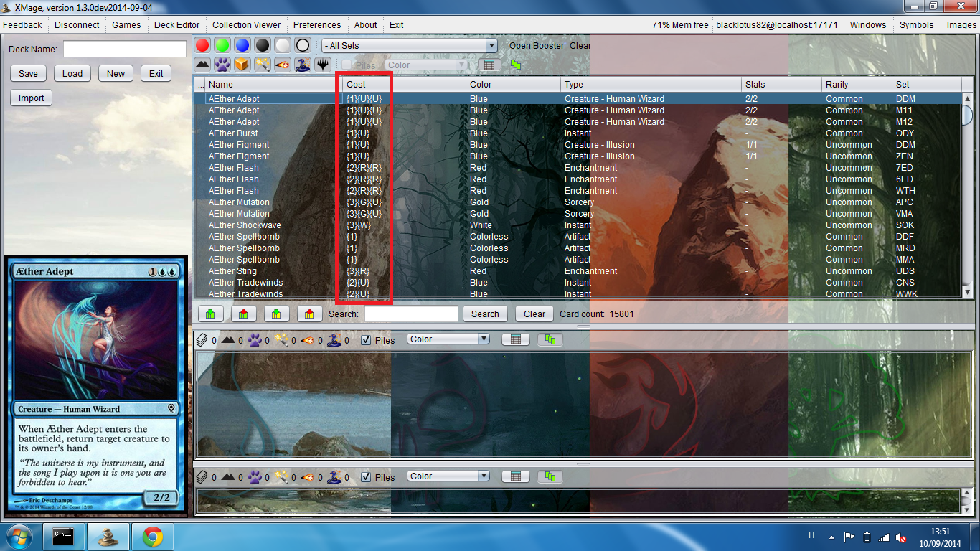This screenshot has width=980, height=551.
Task: Save the current deck
Action: (29, 73)
